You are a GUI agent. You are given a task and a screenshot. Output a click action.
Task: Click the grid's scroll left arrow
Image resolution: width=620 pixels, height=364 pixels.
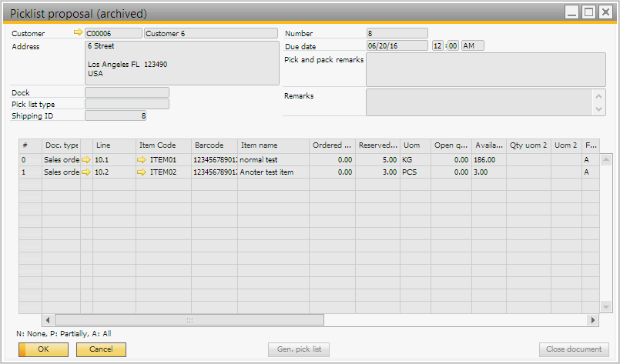point(48,319)
